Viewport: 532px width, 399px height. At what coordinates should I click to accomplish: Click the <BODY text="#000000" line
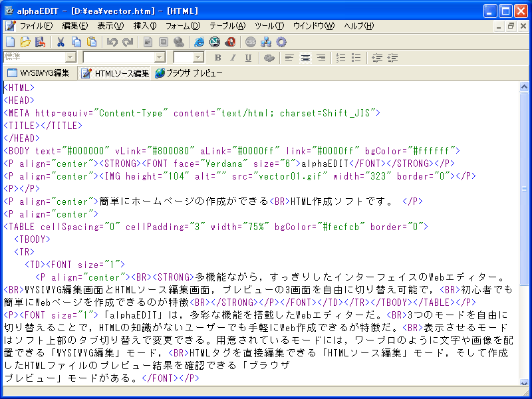pos(231,151)
